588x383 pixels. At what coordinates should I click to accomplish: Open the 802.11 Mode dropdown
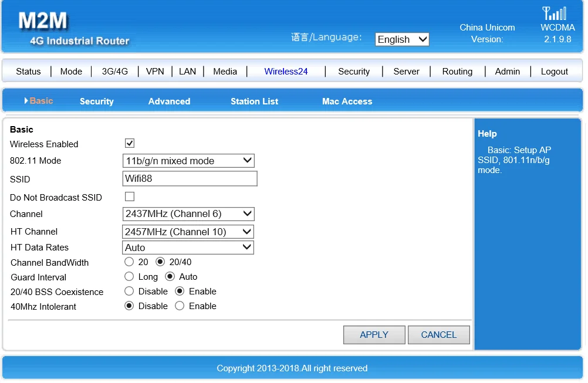tap(188, 161)
